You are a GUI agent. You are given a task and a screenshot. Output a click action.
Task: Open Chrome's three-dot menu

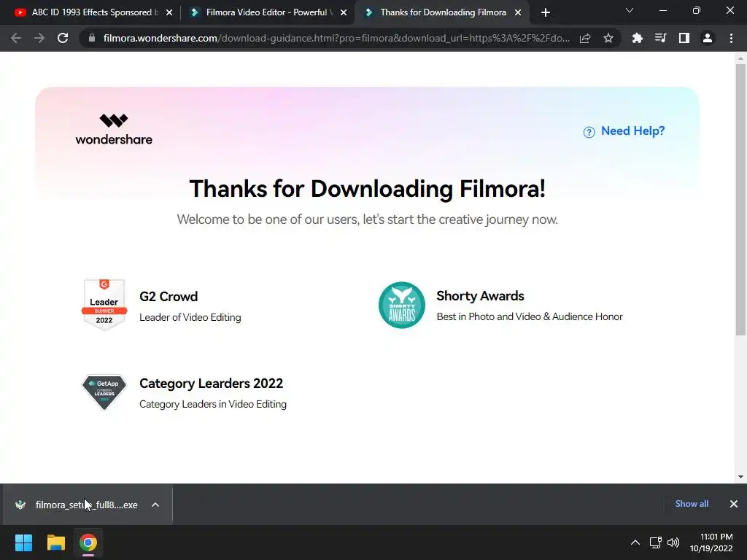click(731, 38)
